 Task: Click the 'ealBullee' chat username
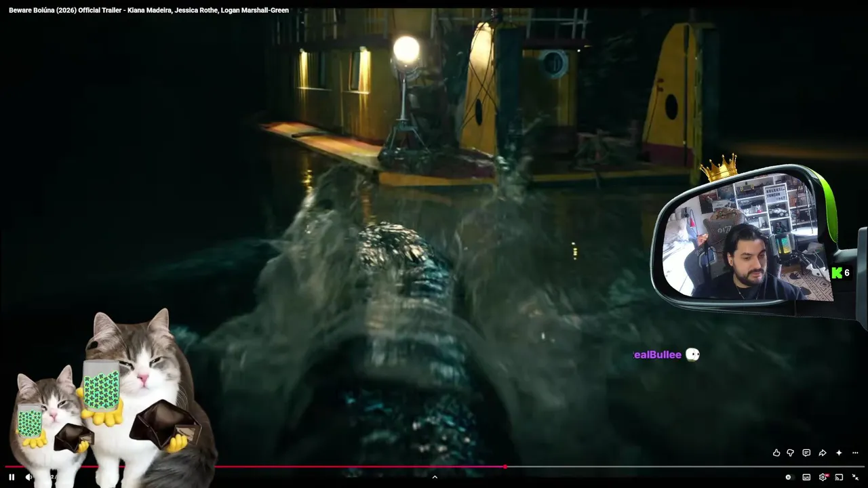pos(657,354)
